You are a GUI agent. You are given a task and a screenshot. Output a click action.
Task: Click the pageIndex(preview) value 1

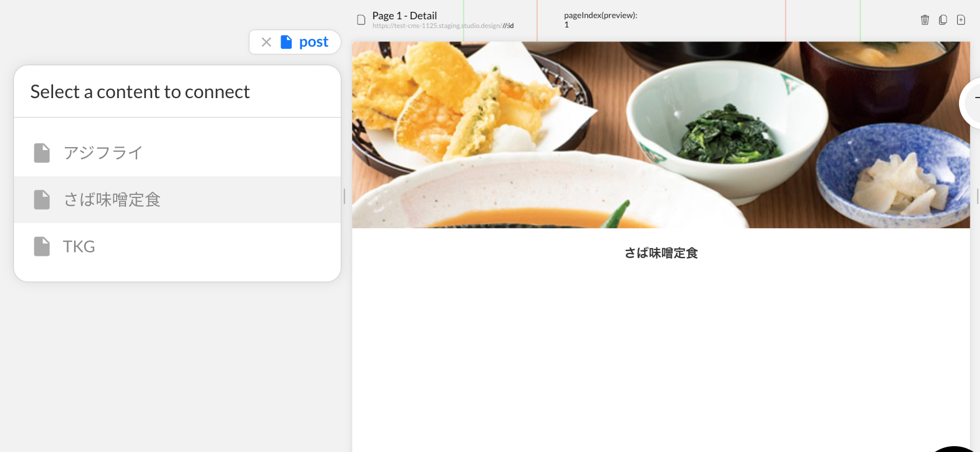pyautogui.click(x=566, y=25)
